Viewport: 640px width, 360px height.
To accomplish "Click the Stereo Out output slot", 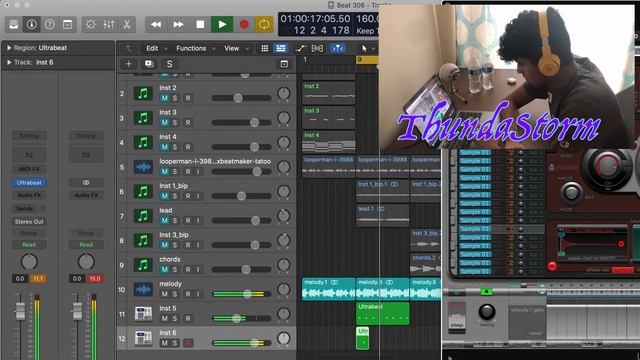I will [x=29, y=222].
